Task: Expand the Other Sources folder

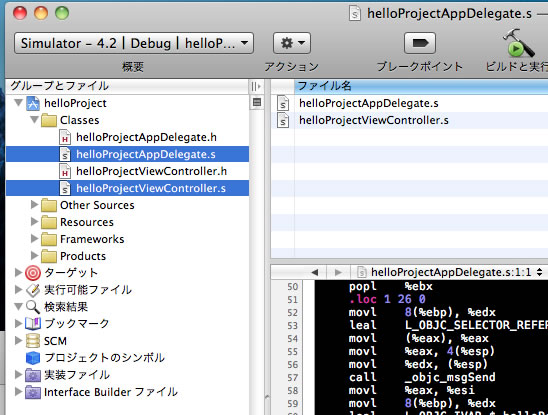Action: tap(34, 205)
